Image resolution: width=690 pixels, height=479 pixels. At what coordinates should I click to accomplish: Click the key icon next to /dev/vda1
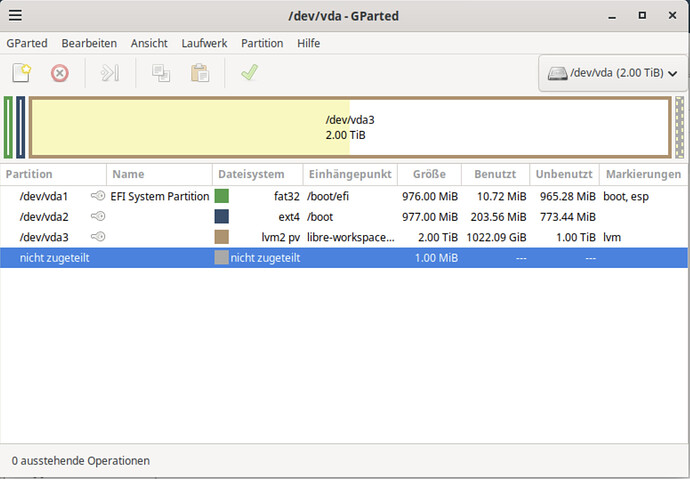click(98, 196)
